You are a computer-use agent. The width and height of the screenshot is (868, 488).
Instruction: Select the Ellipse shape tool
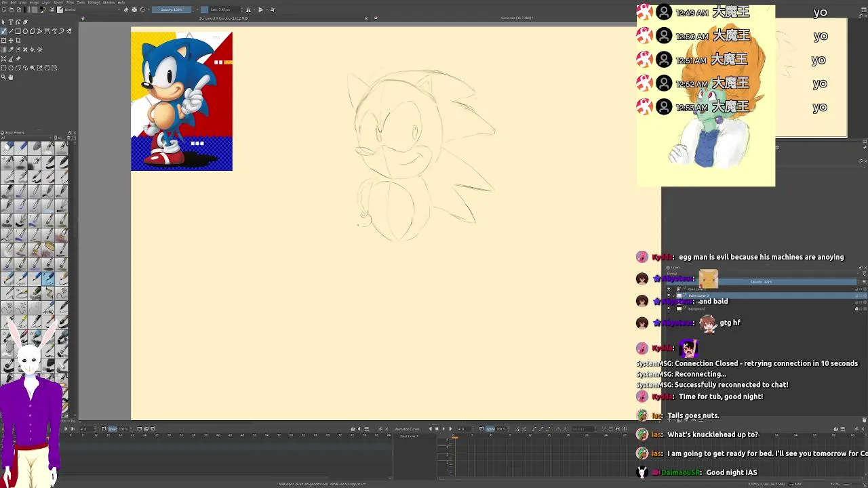click(x=25, y=31)
